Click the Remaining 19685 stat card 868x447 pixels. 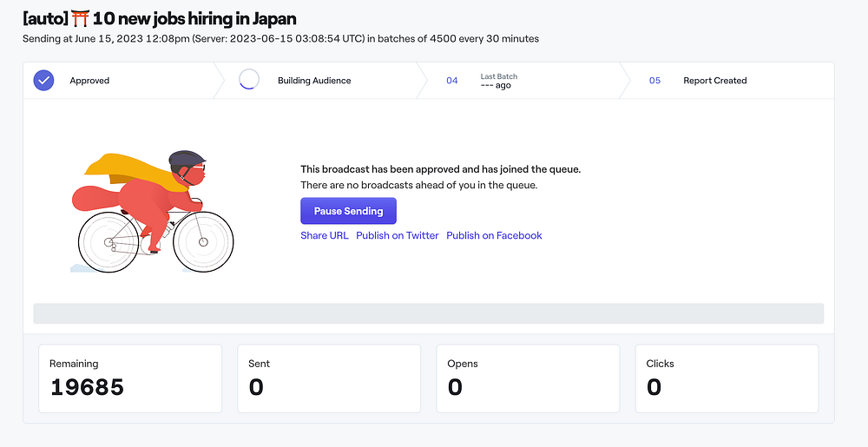[x=130, y=378]
